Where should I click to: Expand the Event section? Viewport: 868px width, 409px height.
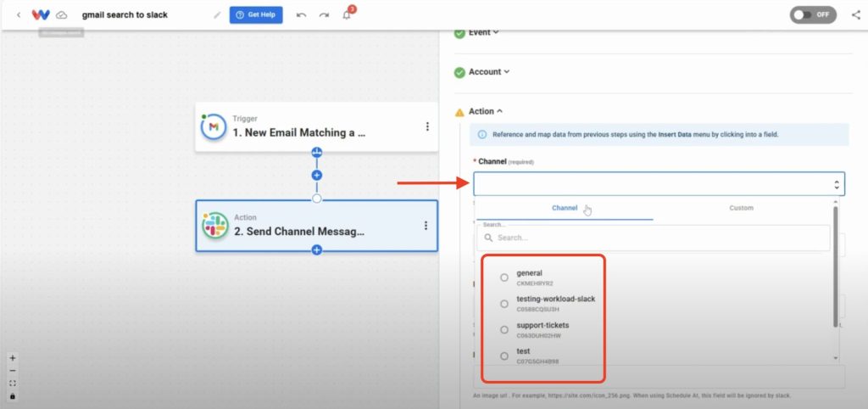(484, 33)
